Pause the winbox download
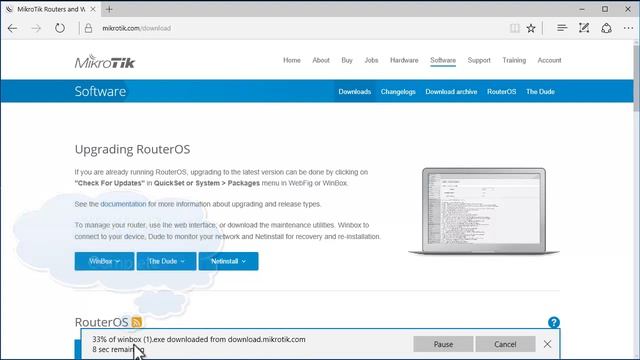 click(x=443, y=344)
